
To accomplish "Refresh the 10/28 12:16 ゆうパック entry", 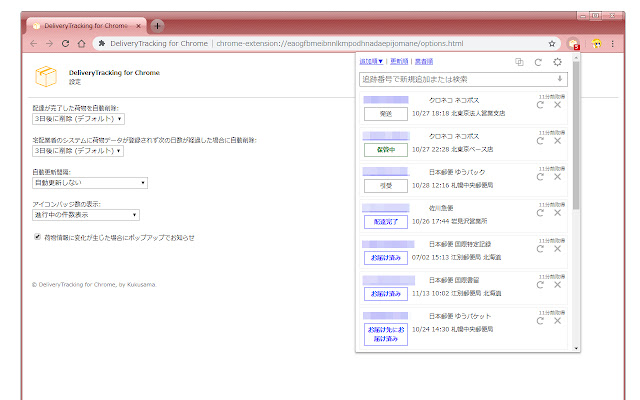I will (x=540, y=177).
